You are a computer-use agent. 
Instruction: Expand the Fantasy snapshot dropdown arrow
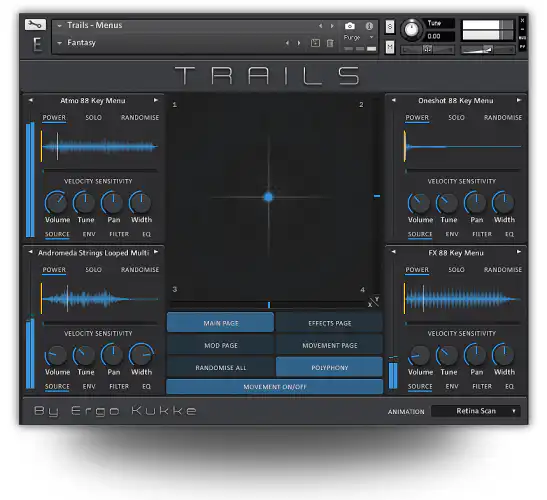[59, 43]
